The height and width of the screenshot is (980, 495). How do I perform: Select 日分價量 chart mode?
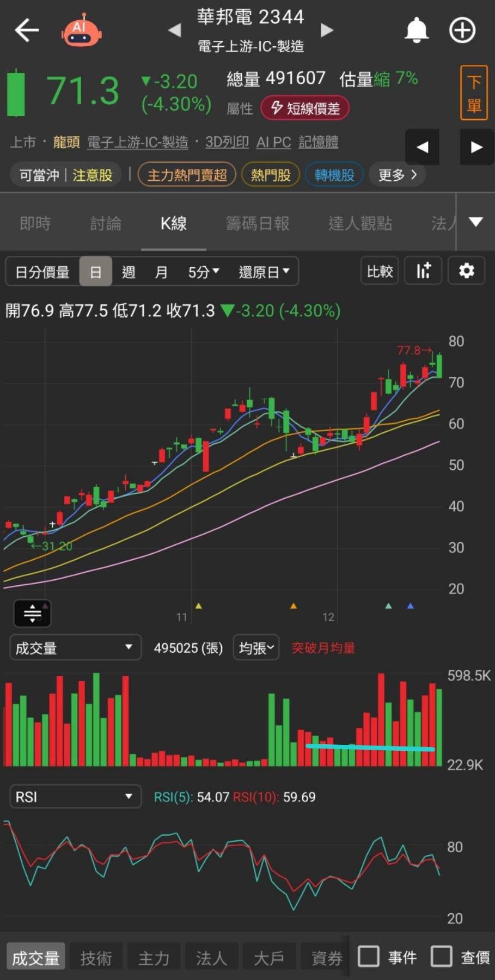click(x=42, y=272)
